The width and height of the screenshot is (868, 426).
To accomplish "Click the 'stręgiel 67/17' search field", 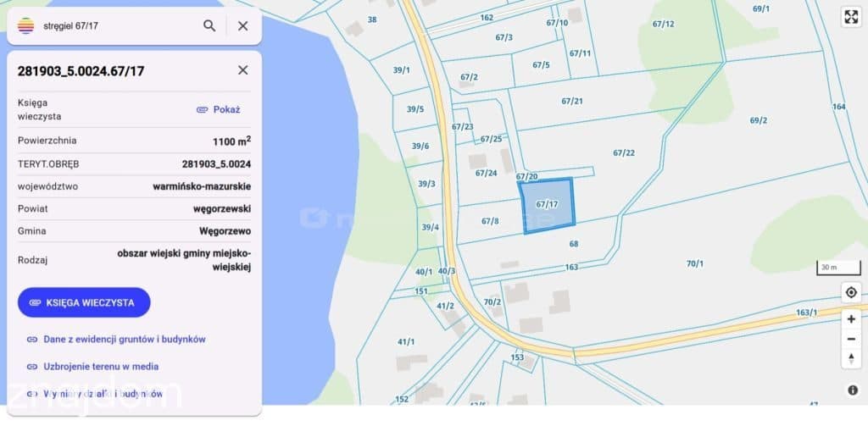I will pos(119,25).
